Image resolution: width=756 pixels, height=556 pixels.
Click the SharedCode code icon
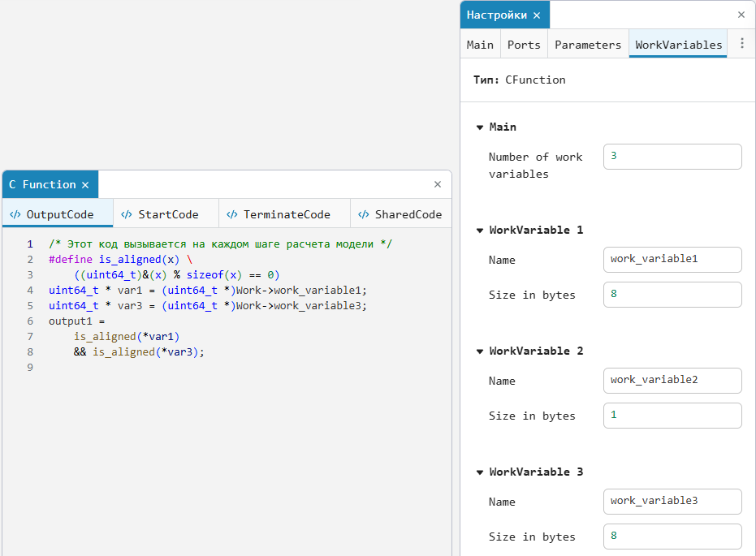coord(364,214)
